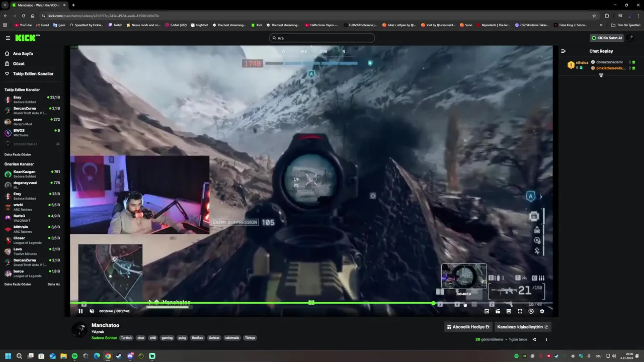
Task: Unmute the video with speaker icon
Action: 92,311
